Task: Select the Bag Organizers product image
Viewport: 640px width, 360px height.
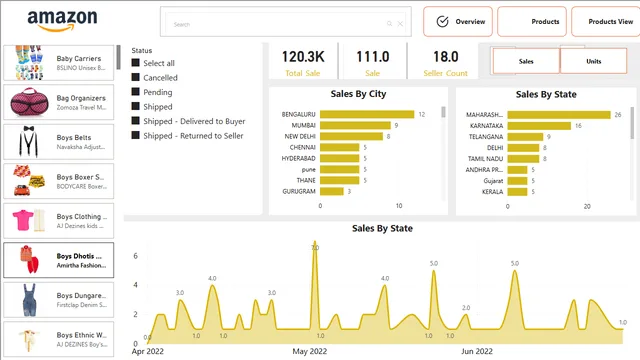Action: 29,102
